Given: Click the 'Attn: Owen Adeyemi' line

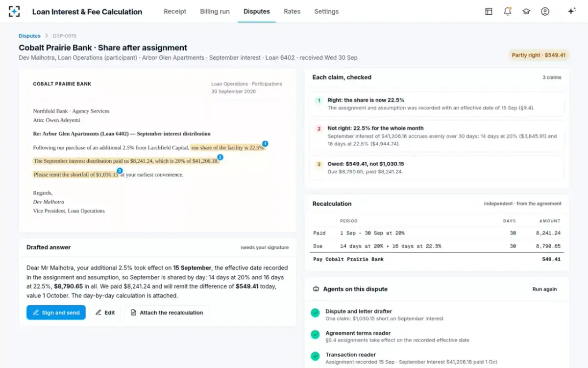Looking at the screenshot, I should [56, 120].
